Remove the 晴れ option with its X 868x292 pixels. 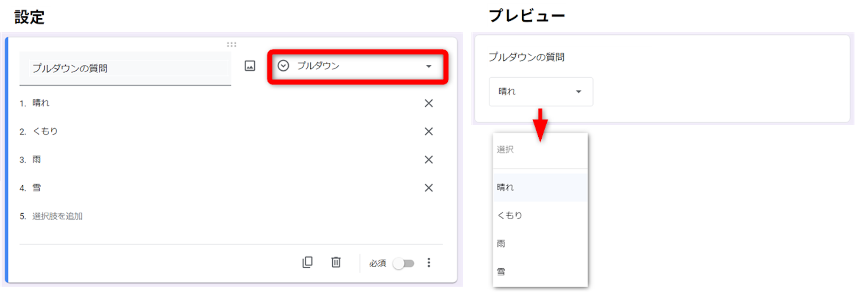pyautogui.click(x=428, y=103)
